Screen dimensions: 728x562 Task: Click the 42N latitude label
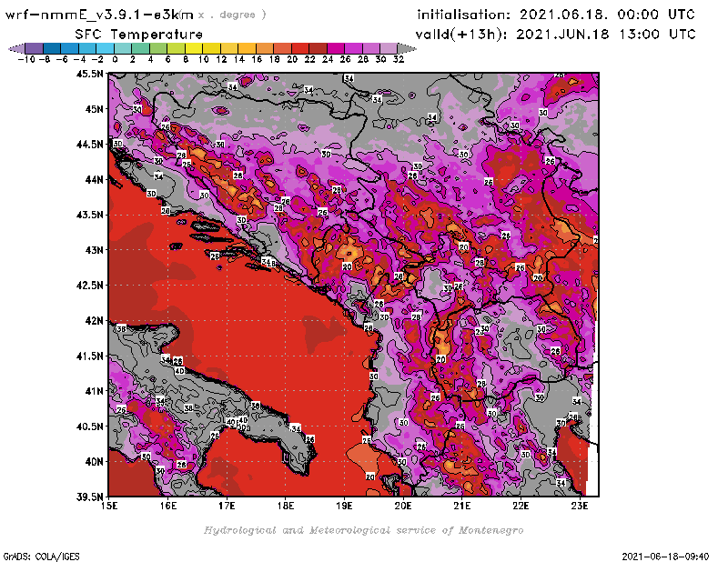click(x=94, y=321)
